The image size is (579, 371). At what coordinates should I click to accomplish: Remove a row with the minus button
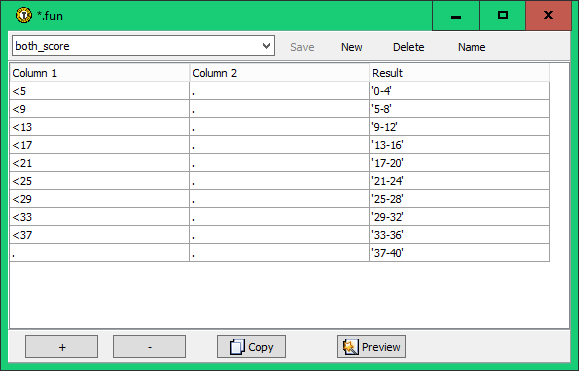pos(150,347)
